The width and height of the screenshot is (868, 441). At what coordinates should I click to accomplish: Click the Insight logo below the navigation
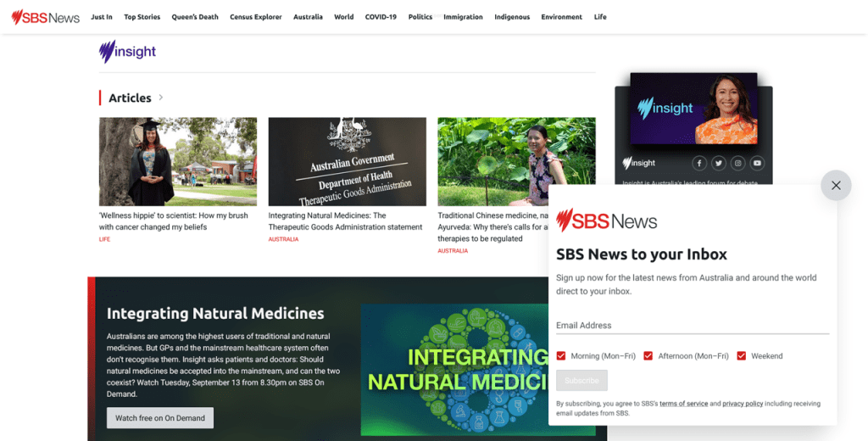128,52
